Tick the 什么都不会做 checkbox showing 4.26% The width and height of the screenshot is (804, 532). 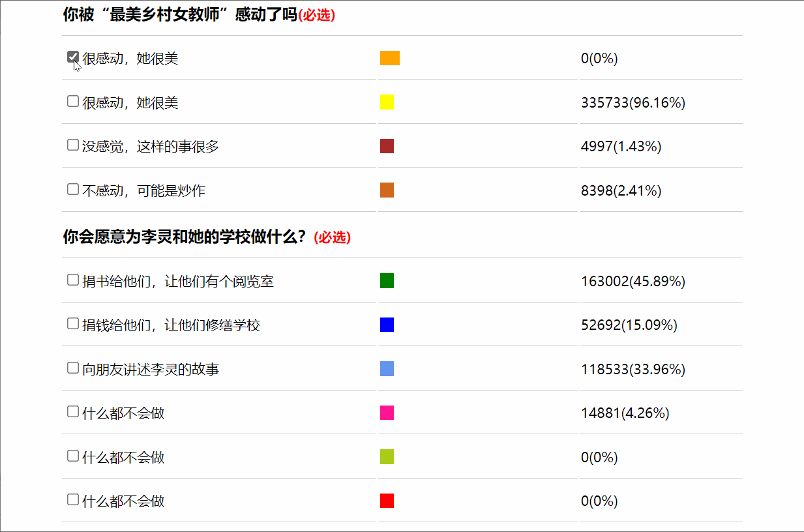click(x=73, y=411)
